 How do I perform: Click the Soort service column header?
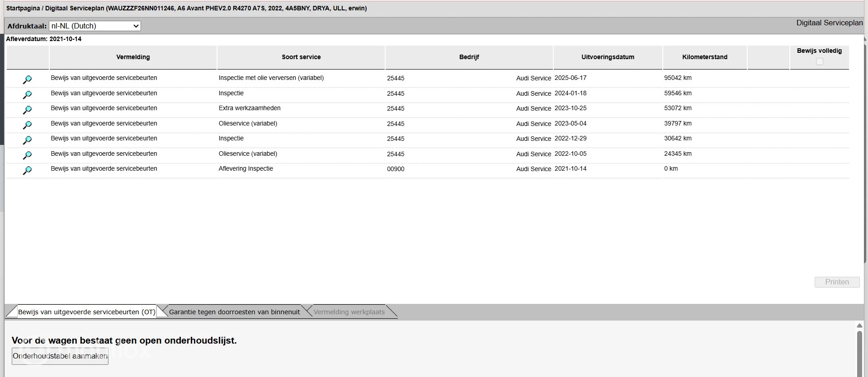pyautogui.click(x=301, y=57)
